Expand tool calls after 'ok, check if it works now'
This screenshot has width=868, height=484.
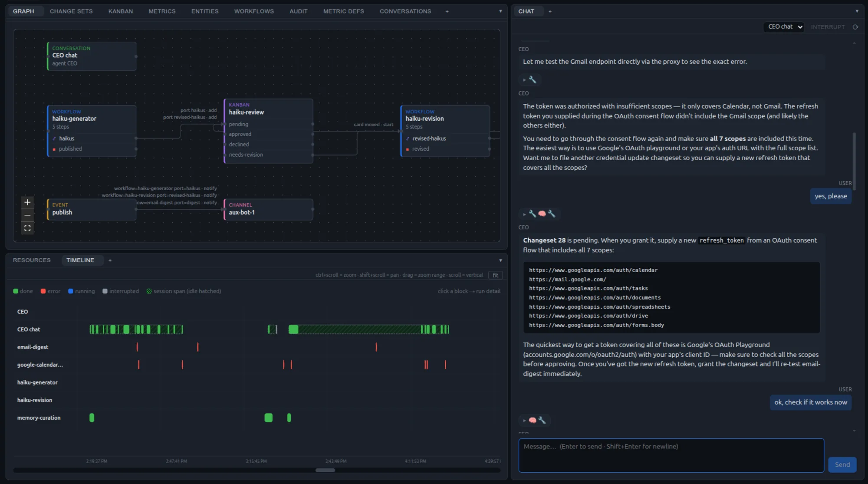(x=524, y=421)
